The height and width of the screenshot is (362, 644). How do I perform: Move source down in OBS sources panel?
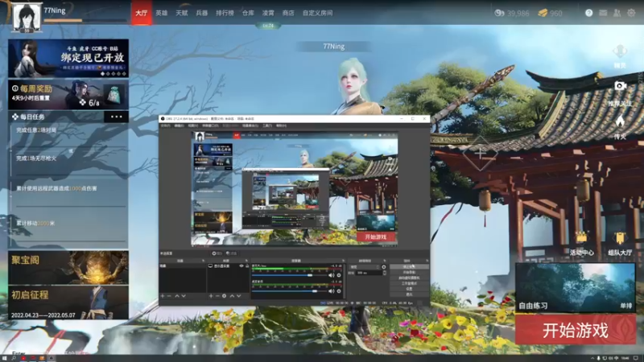pyautogui.click(x=238, y=296)
